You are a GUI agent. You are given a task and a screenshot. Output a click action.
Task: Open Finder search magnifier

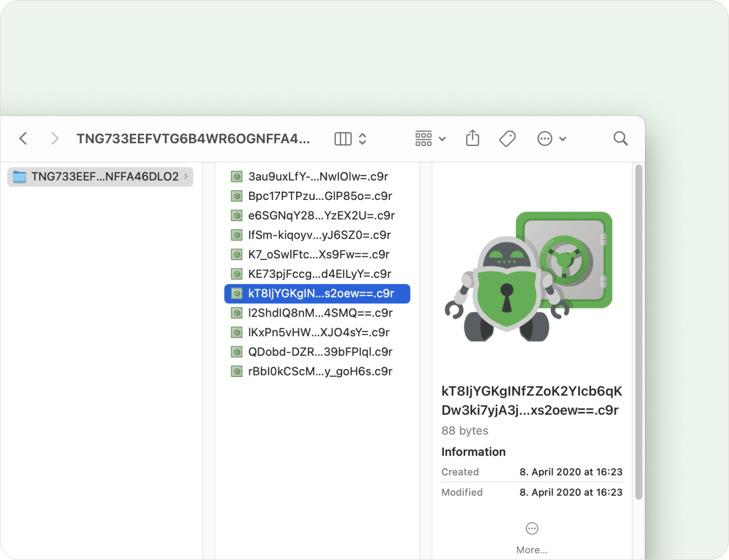(620, 139)
